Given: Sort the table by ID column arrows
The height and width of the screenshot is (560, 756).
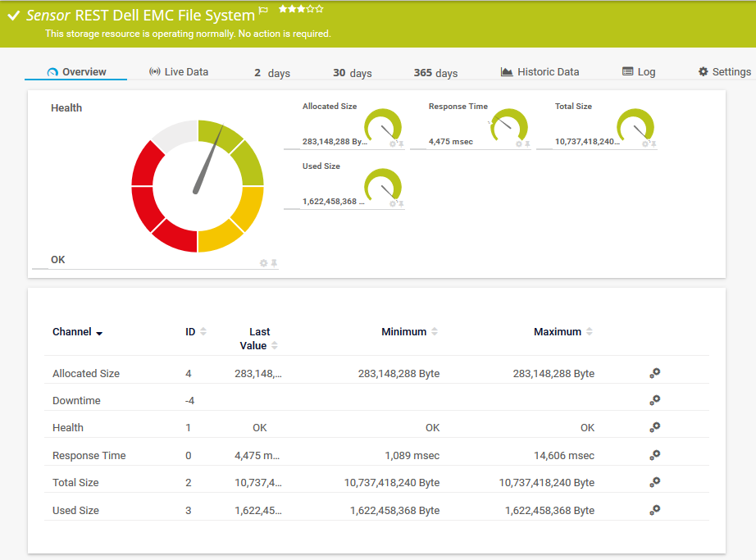Looking at the screenshot, I should click(x=203, y=332).
